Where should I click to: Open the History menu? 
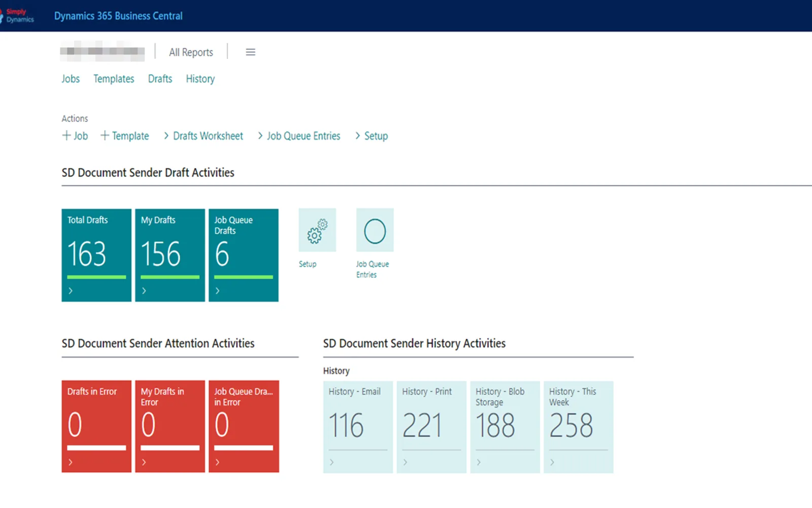point(200,79)
